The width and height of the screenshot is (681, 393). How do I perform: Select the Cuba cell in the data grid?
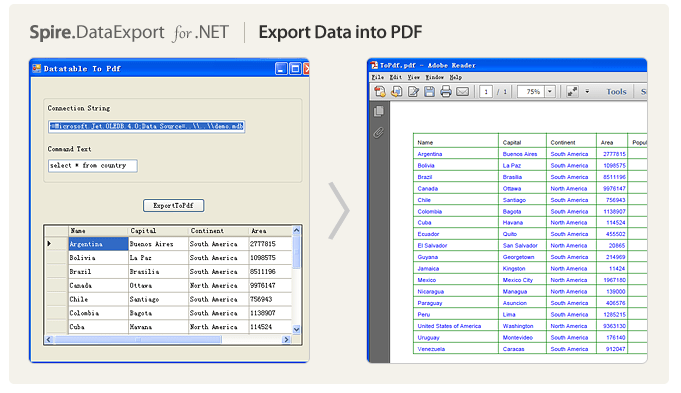(98, 327)
